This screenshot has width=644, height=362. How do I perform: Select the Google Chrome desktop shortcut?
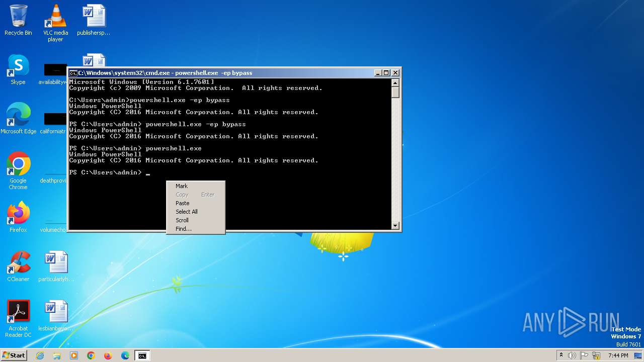click(18, 171)
